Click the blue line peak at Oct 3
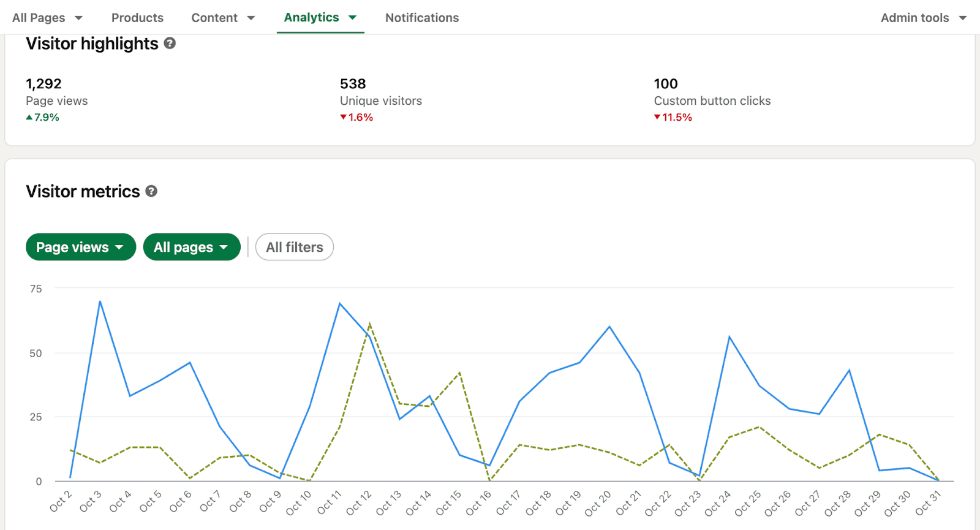 100,301
